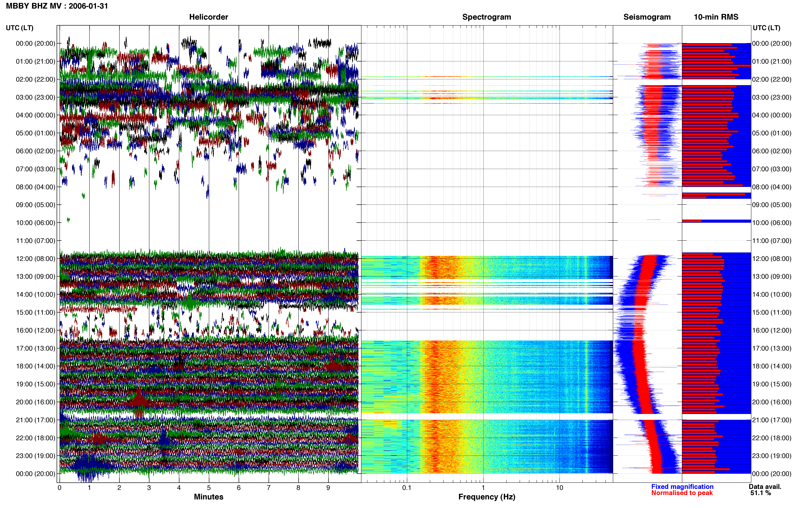This screenshot has width=812, height=508.
Task: Click the '10' frequency tick label
Action: [559, 487]
